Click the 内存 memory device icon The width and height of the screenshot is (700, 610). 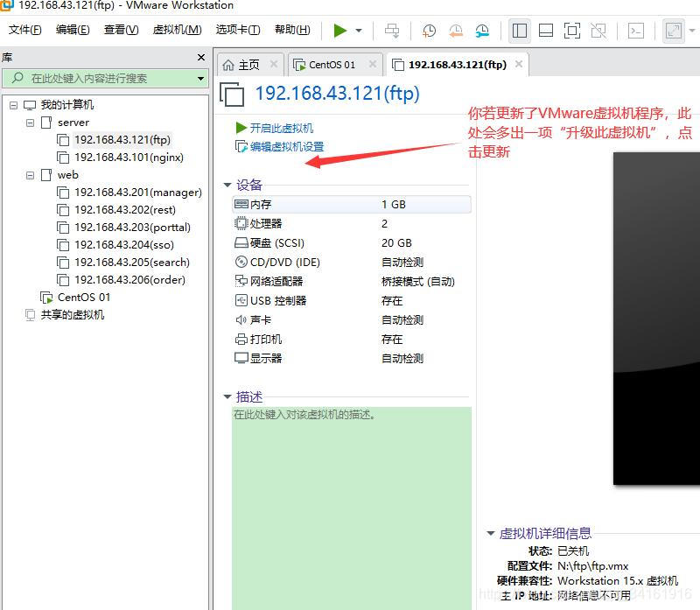click(x=241, y=205)
